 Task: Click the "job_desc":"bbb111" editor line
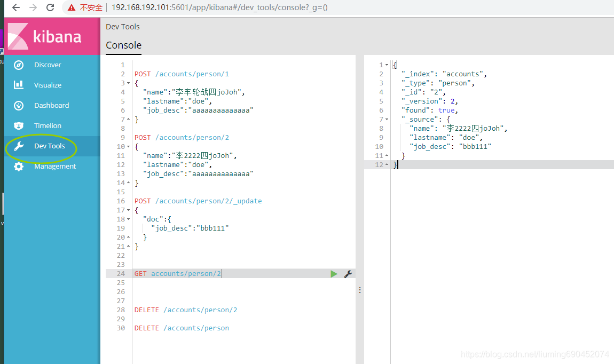click(190, 228)
